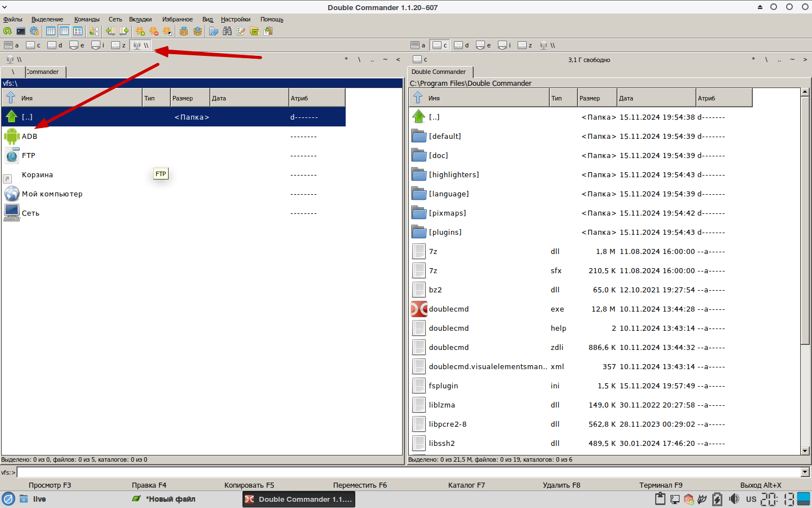Select doublecmd exe file in right panel
Image resolution: width=812 pixels, height=508 pixels.
point(581,309)
